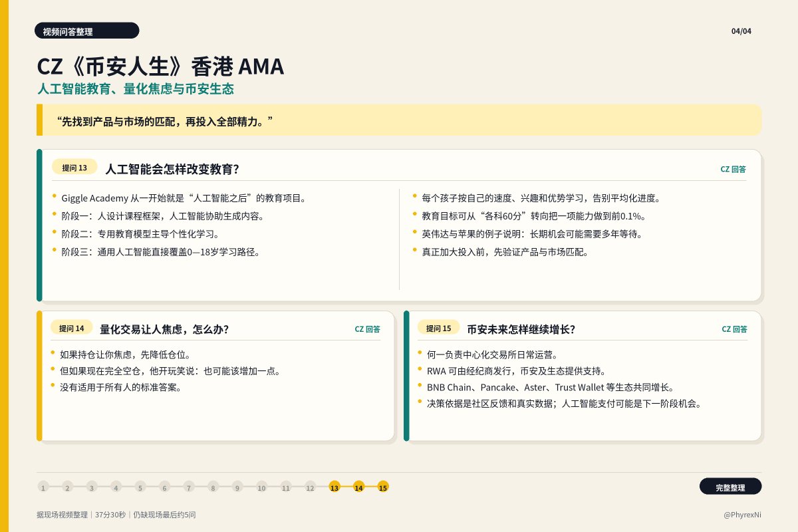Click CZ 回答 label in question 13 card
The width and height of the screenshot is (798, 532).
[x=733, y=170]
